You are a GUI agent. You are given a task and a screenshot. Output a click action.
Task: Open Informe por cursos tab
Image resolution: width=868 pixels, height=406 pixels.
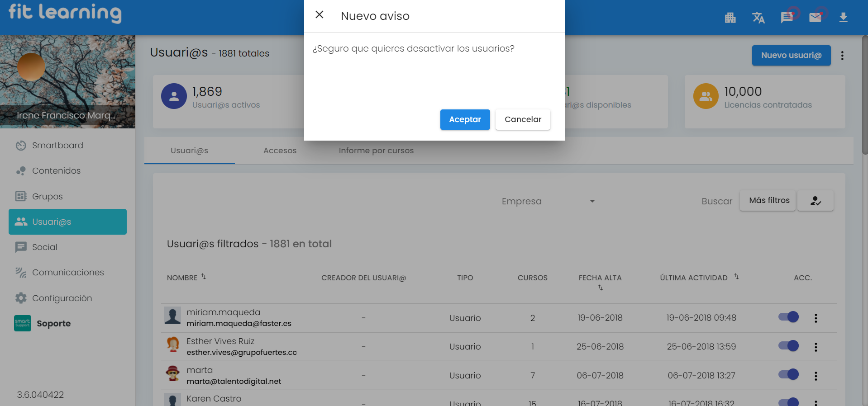coord(376,151)
